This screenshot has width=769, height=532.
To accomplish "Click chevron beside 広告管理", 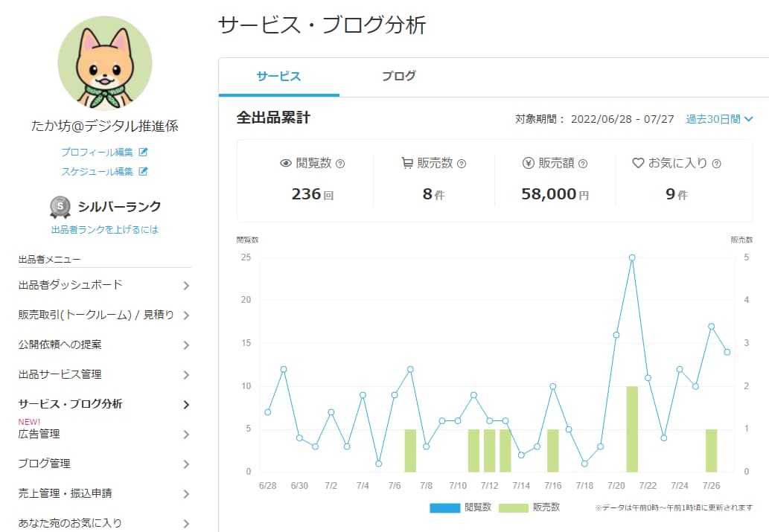I will (x=186, y=435).
